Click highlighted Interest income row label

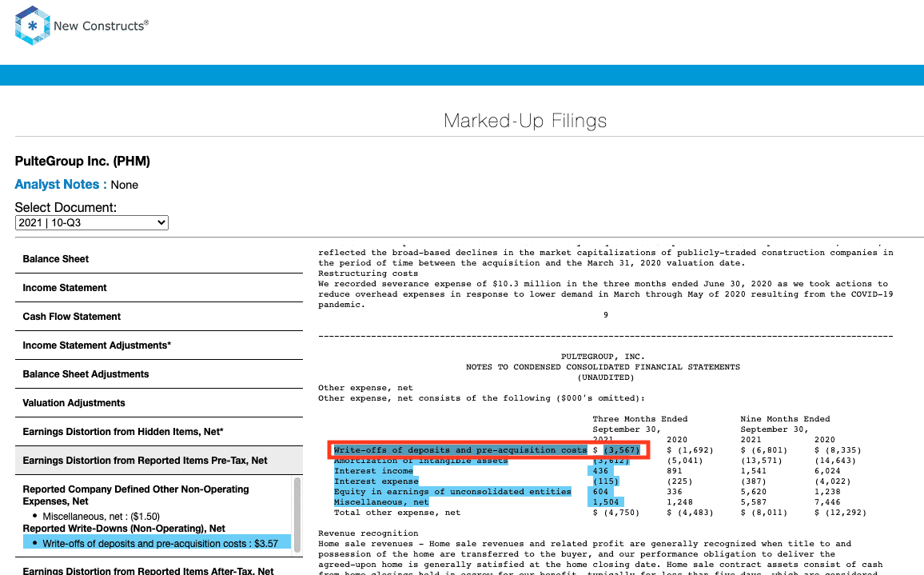[373, 471]
